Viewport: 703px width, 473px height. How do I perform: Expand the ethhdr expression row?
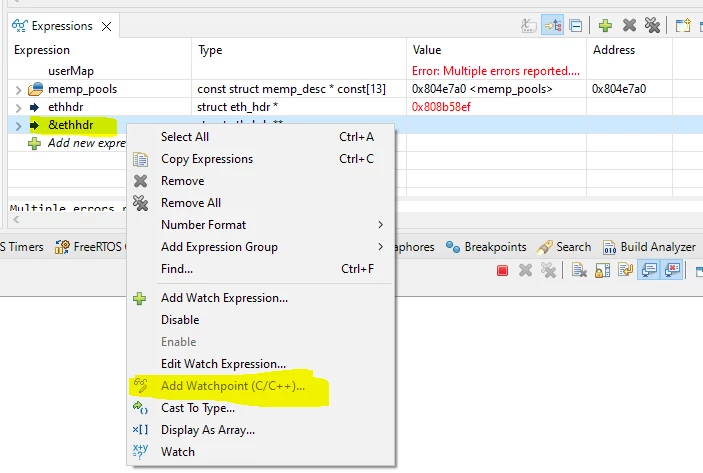pos(18,108)
